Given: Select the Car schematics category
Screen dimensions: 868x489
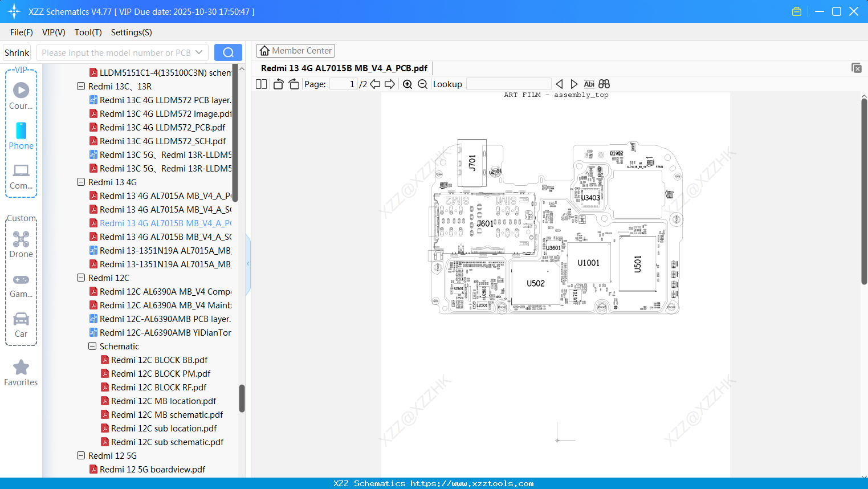Looking at the screenshot, I should [21, 324].
